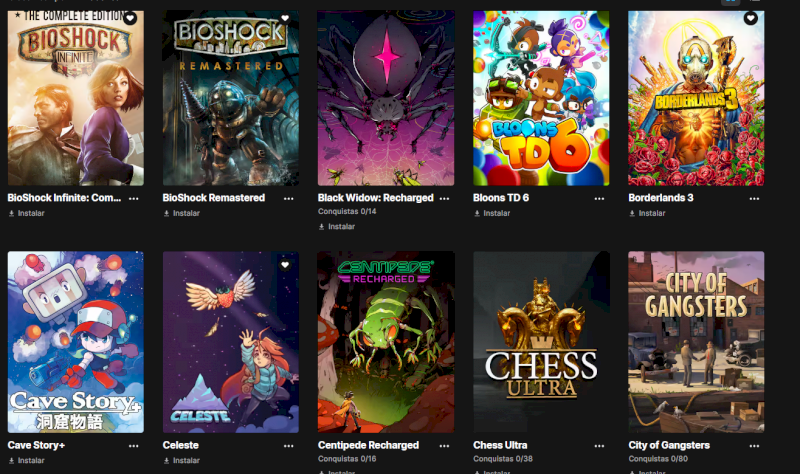Image resolution: width=800 pixels, height=474 pixels.
Task: Install Borderlands 3 via Instalar link
Action: [x=647, y=213]
